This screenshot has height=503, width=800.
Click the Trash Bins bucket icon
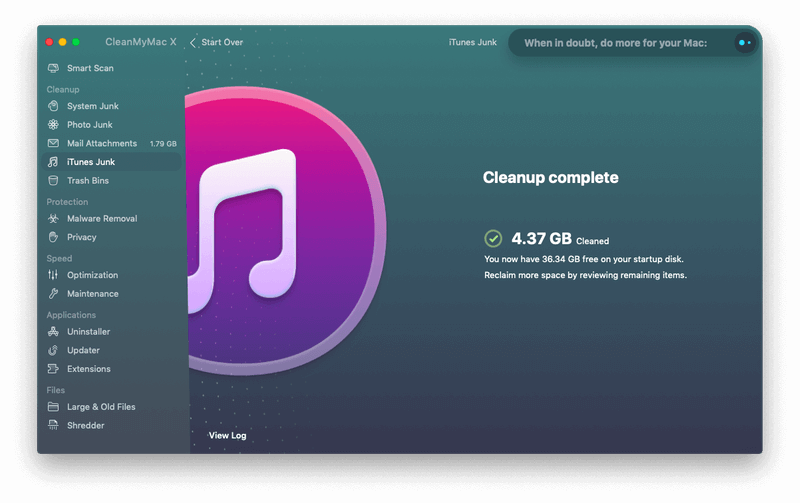53,181
